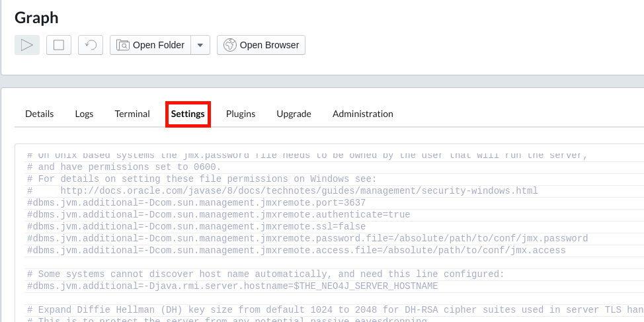Click the jmxremote.password.file setting line

307,239
